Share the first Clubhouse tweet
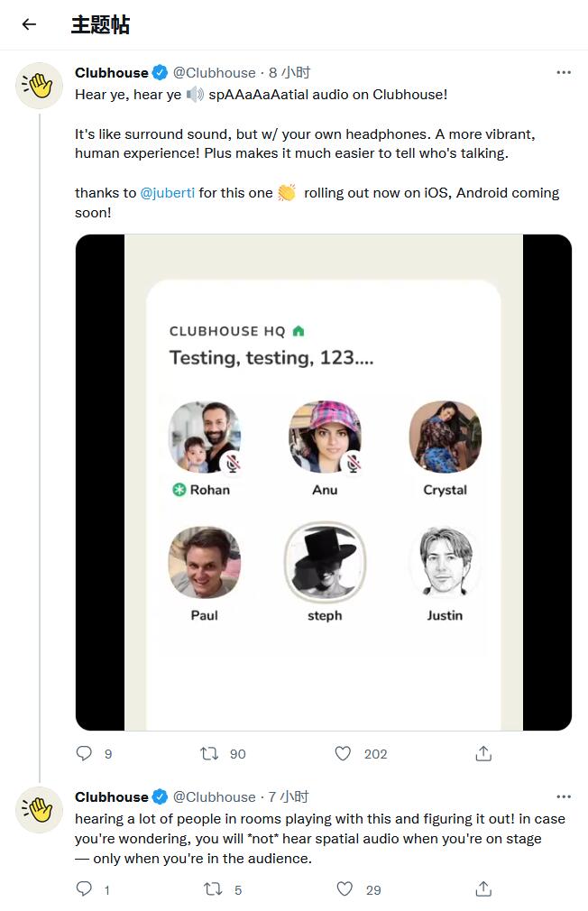The width and height of the screenshot is (588, 911). click(x=483, y=753)
